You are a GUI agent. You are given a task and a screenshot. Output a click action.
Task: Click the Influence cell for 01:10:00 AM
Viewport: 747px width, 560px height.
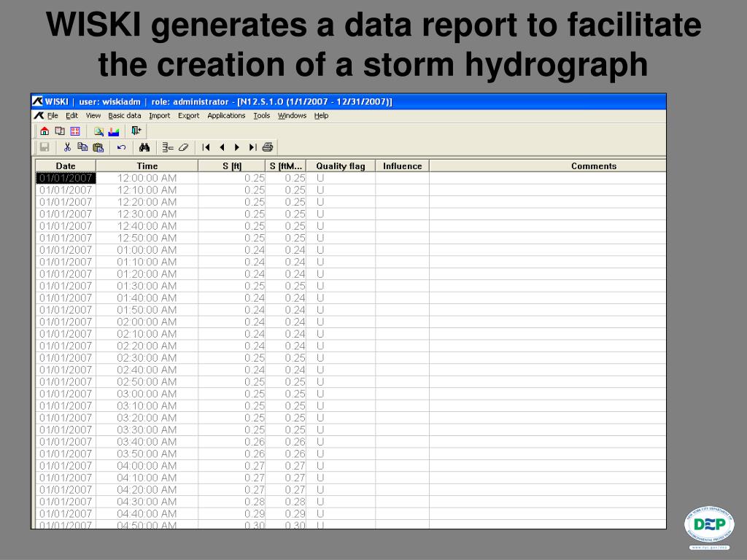(402, 262)
